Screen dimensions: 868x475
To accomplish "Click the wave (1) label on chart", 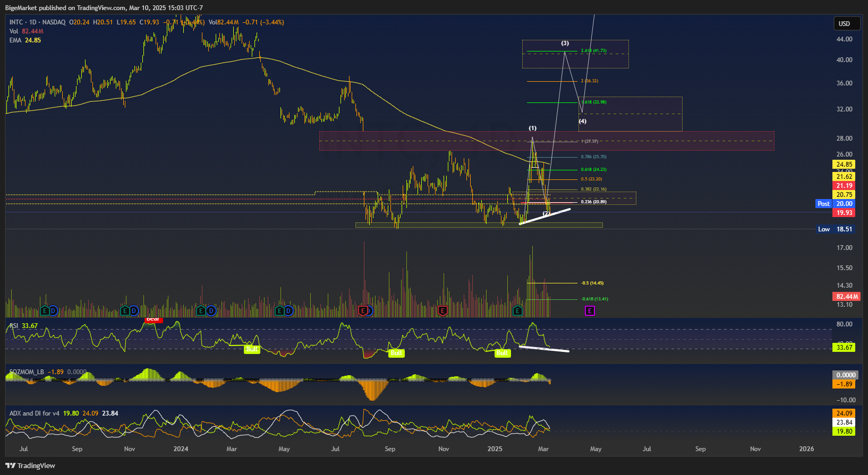I will point(532,128).
